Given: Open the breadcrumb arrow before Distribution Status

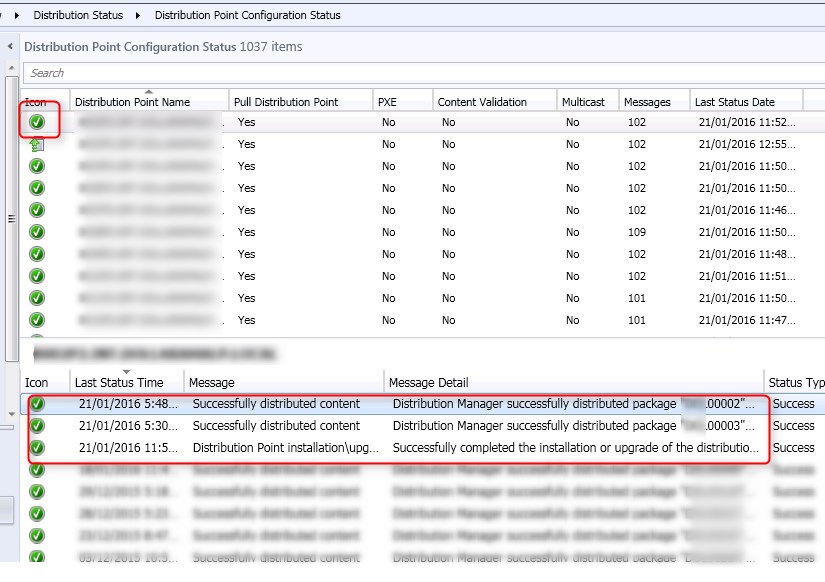Looking at the screenshot, I should pos(17,15).
